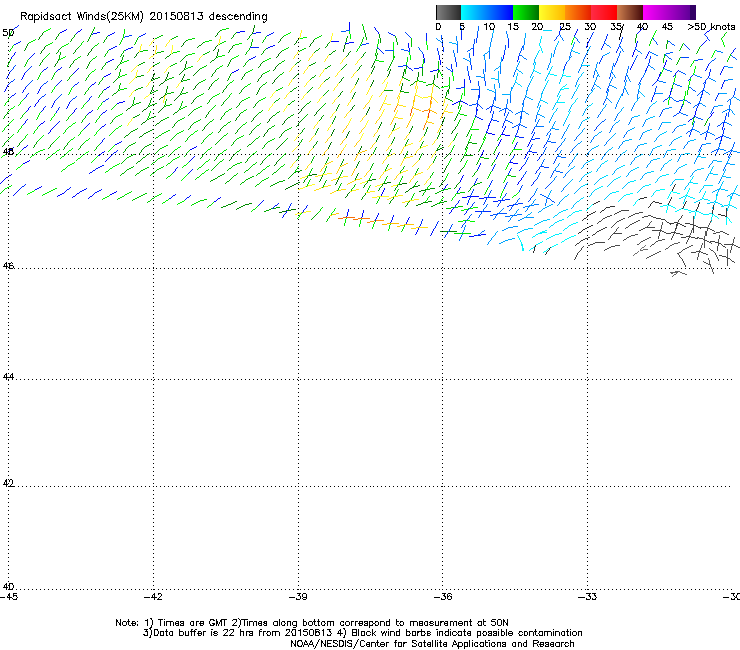The width and height of the screenshot is (740, 650).
Task: Click the '>50 knots' legend label
Action: coord(711,27)
